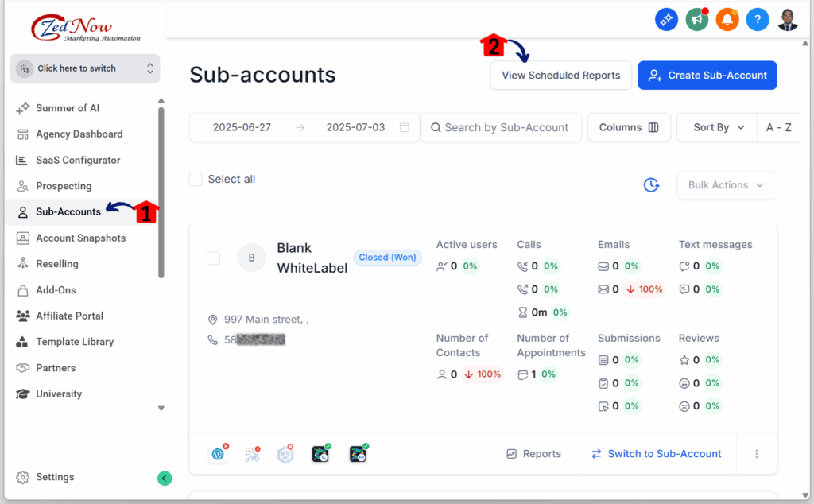
Task: Tick the Select all checkbox
Action: click(x=196, y=179)
